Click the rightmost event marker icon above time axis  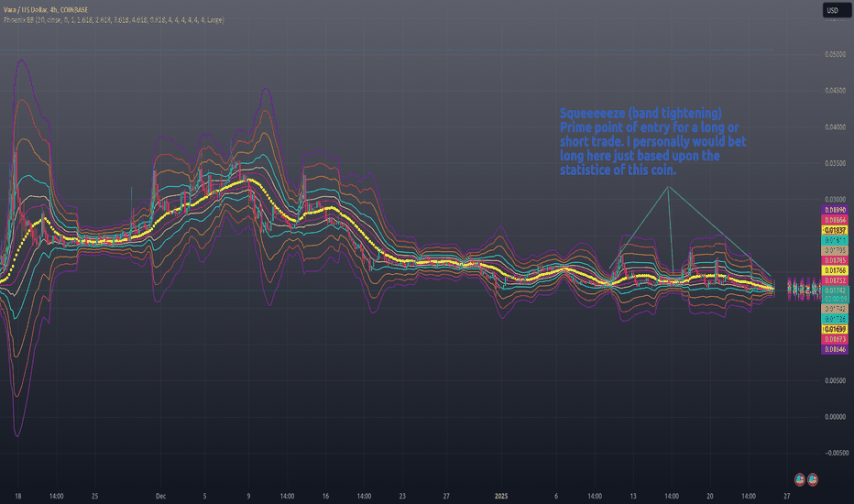point(812,479)
